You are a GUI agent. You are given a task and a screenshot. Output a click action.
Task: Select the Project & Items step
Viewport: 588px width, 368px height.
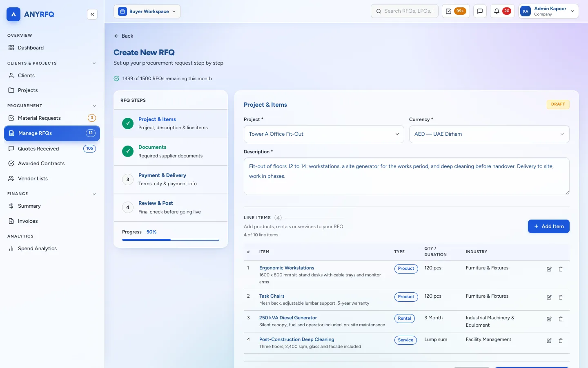click(171, 123)
